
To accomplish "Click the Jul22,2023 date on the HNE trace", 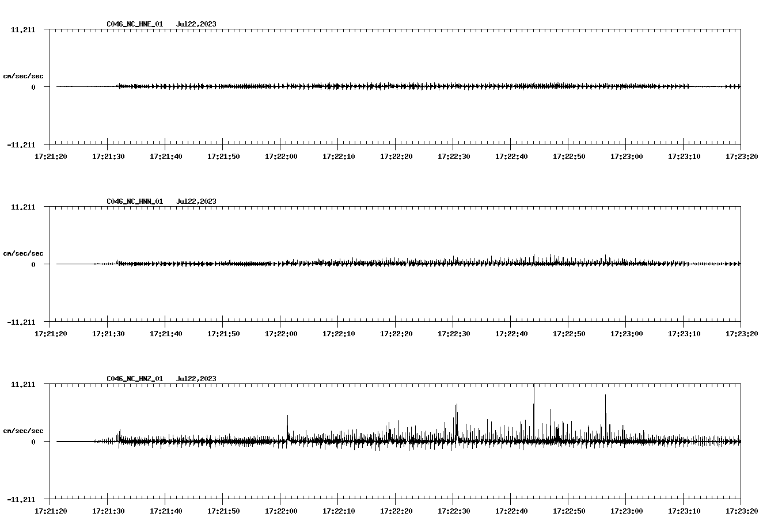I will click(196, 24).
